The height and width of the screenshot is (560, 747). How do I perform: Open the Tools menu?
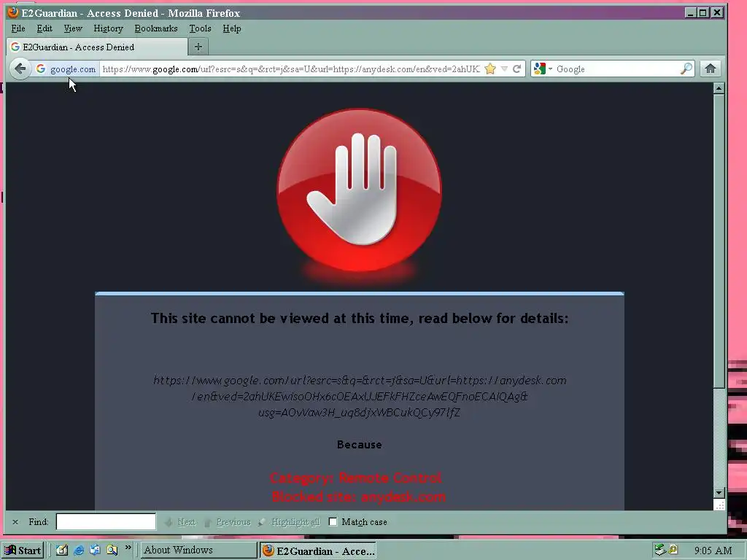click(200, 28)
